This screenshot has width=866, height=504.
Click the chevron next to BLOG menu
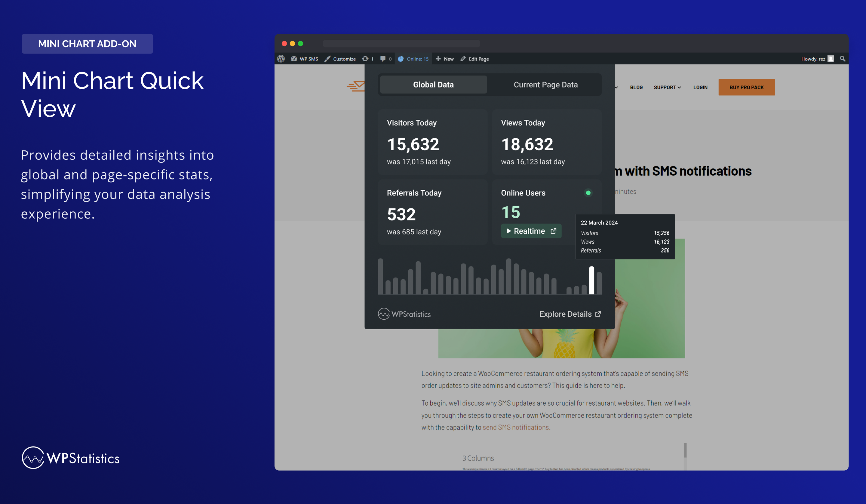click(616, 87)
